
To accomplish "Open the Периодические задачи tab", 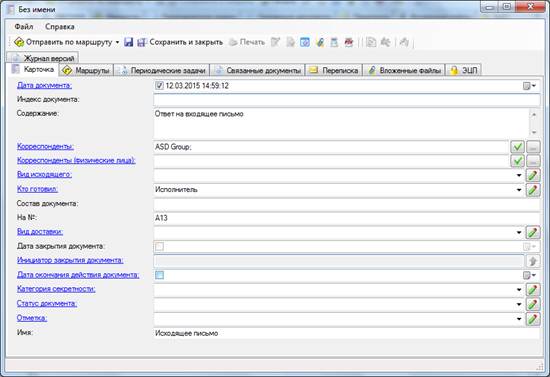I will click(x=162, y=70).
